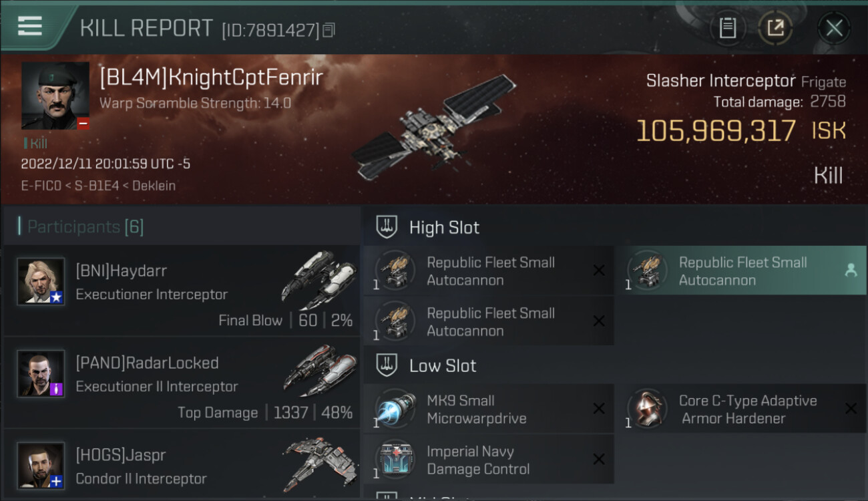The height and width of the screenshot is (501, 868).
Task: View KnightCptFenrir's pilot portrait
Action: (x=55, y=96)
